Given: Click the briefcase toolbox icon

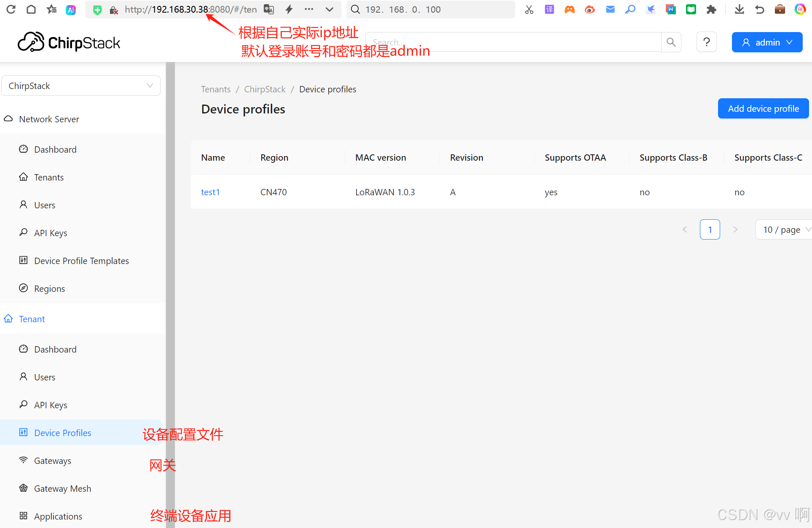Looking at the screenshot, I should tap(780, 9).
